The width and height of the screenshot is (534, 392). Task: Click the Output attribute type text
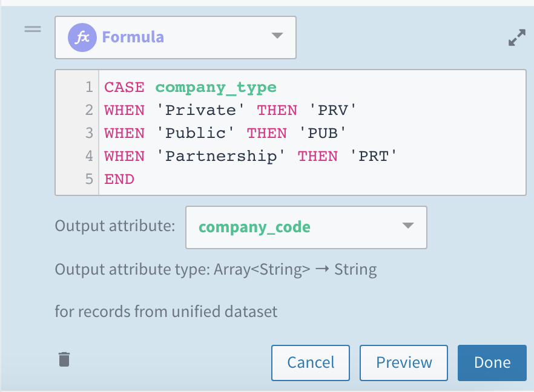pyautogui.click(x=216, y=270)
